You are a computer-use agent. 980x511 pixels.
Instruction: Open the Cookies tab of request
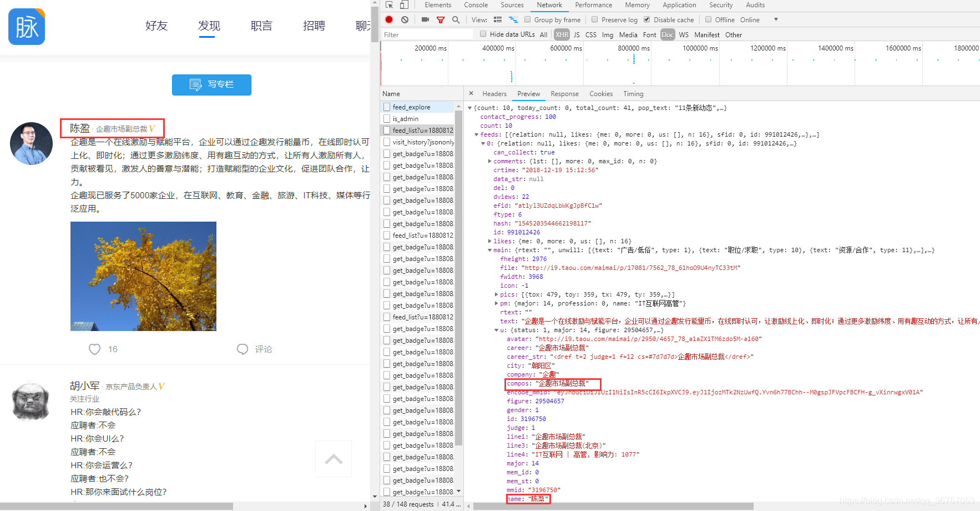(601, 94)
